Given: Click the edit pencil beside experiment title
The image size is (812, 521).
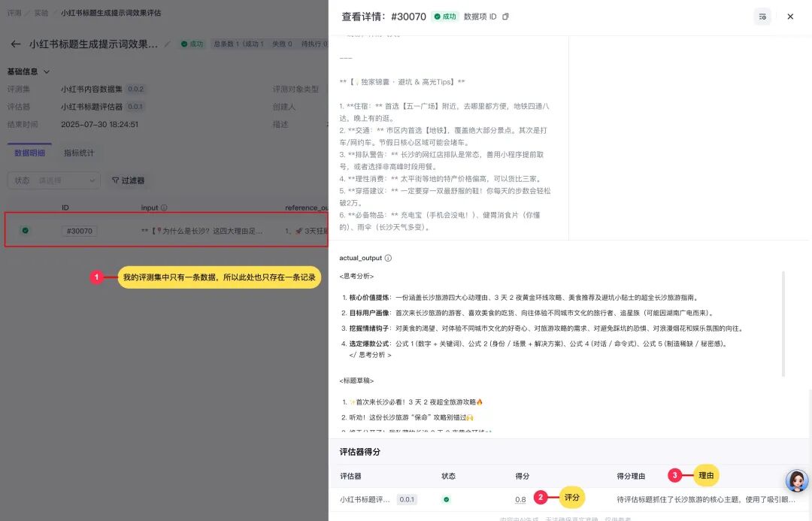Looking at the screenshot, I should coord(167,44).
